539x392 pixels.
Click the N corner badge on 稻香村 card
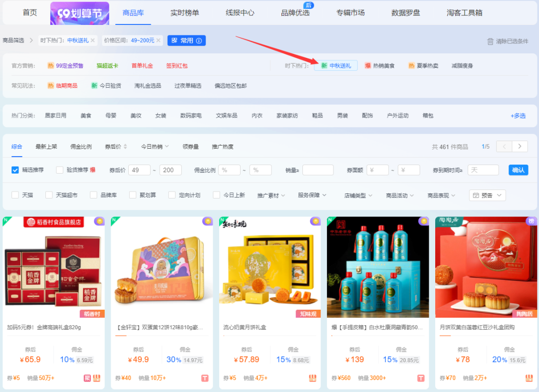click(x=6, y=220)
